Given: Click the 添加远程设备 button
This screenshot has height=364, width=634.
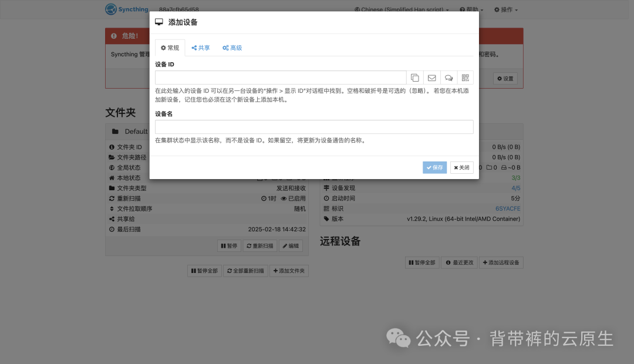Looking at the screenshot, I should [501, 262].
